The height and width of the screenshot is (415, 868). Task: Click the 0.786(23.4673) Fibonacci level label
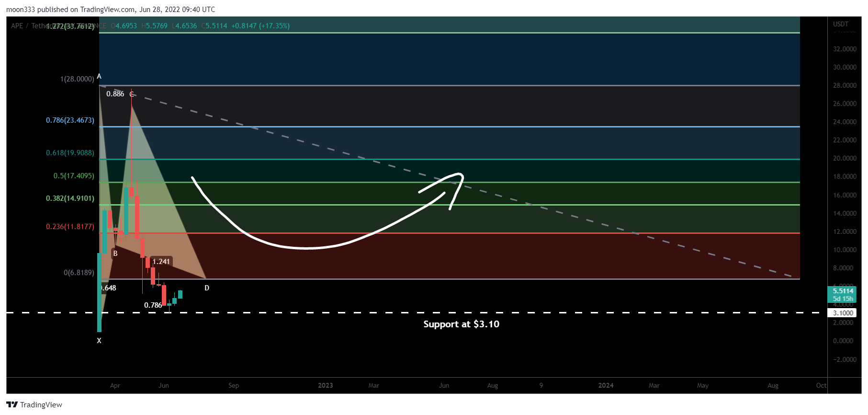click(x=70, y=120)
